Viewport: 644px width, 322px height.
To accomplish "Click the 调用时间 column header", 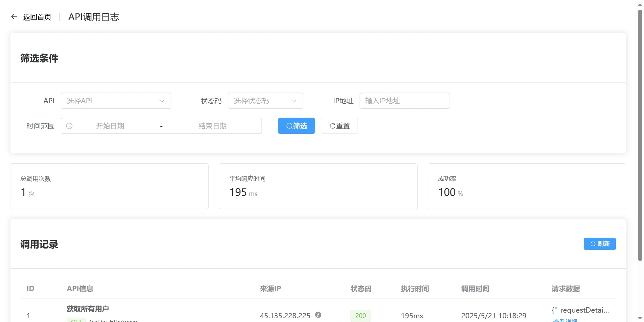I will click(475, 288).
